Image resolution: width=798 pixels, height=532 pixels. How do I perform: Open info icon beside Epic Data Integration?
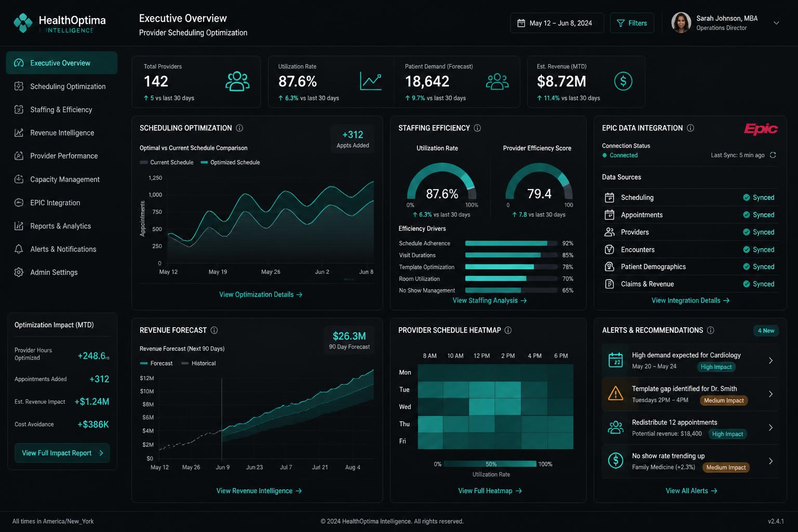click(x=690, y=128)
